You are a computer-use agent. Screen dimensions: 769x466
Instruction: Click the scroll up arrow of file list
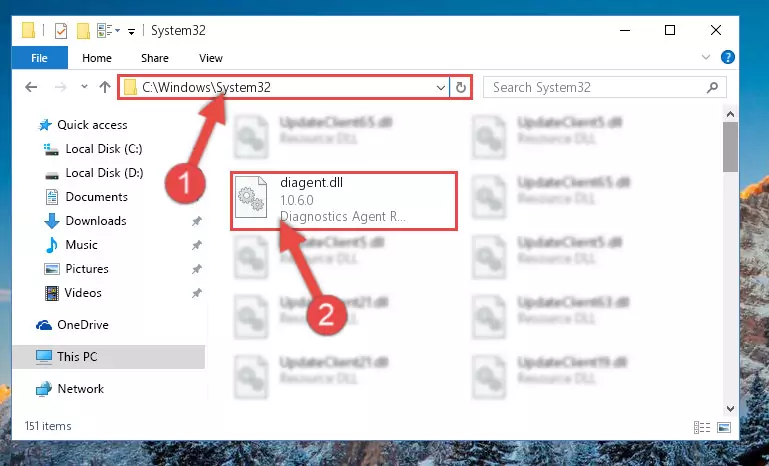[730, 114]
